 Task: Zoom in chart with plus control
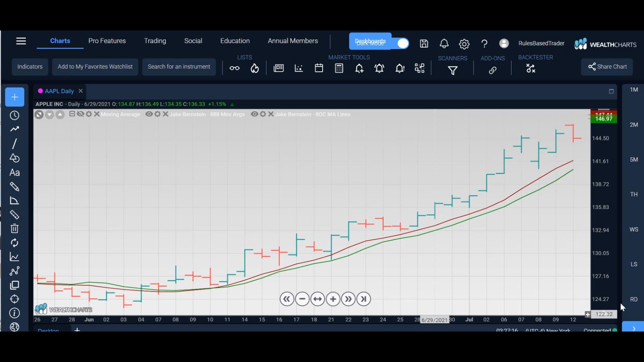tap(333, 299)
